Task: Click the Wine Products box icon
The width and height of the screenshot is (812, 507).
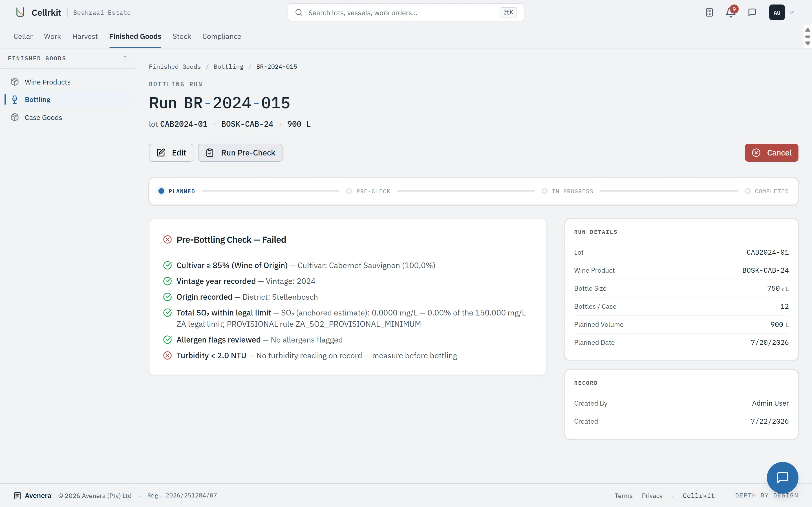Action: pos(14,82)
